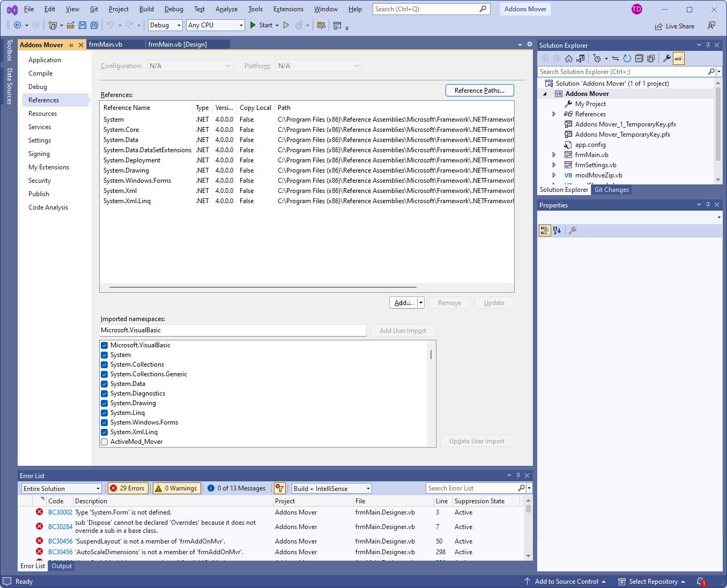Expand the References node in Solution Explorer
The height and width of the screenshot is (588, 727).
click(x=554, y=114)
